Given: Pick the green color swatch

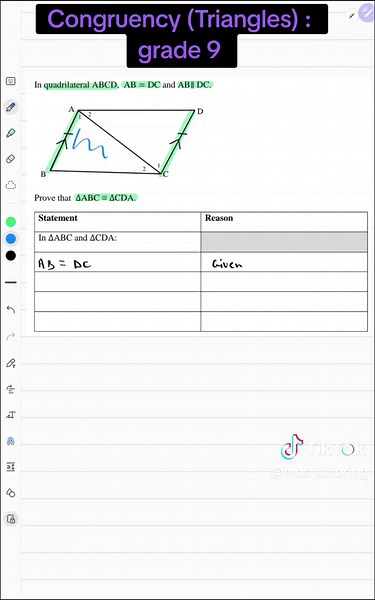Looking at the screenshot, I should coord(11,222).
